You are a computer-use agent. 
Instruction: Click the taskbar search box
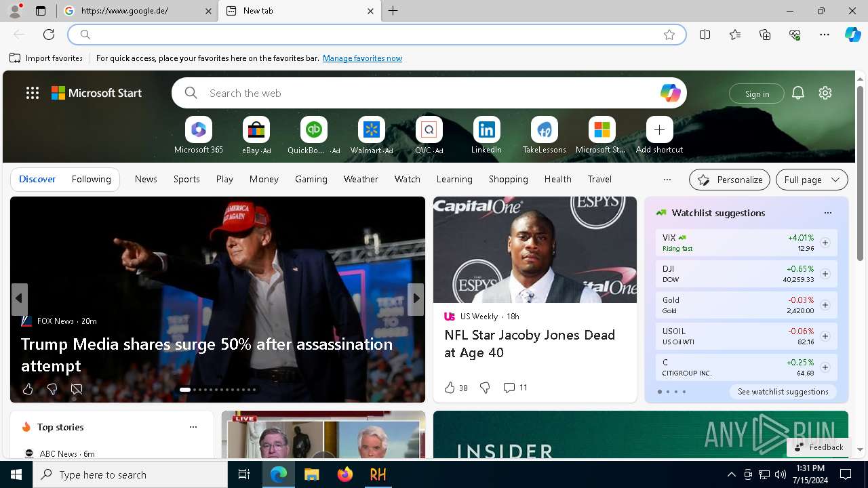click(x=130, y=474)
